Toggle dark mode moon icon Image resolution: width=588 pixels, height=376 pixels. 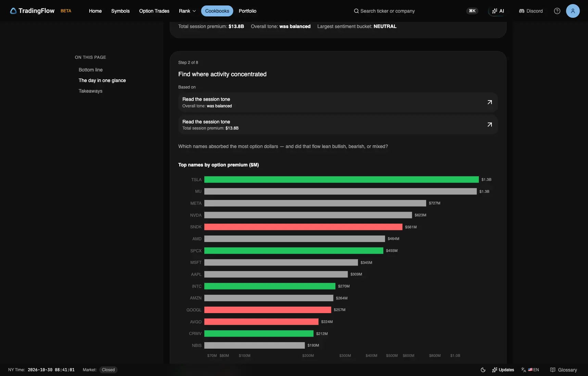pyautogui.click(x=483, y=370)
